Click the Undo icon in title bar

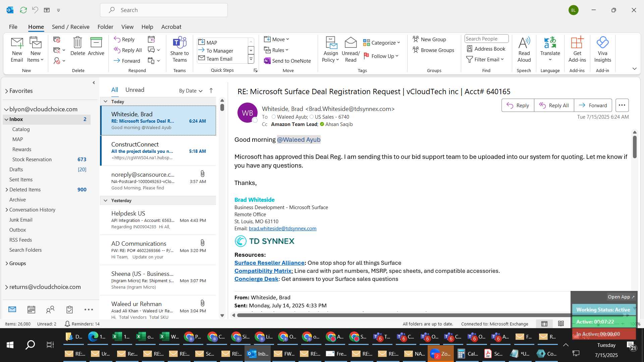(x=35, y=10)
